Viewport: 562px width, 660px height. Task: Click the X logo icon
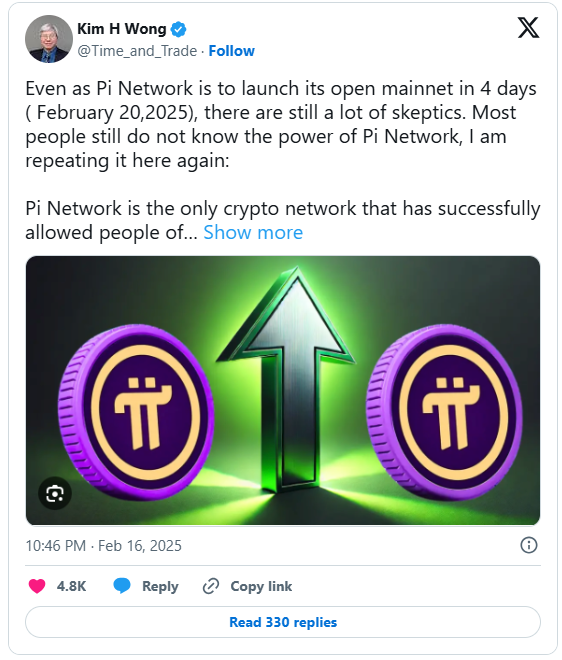528,28
